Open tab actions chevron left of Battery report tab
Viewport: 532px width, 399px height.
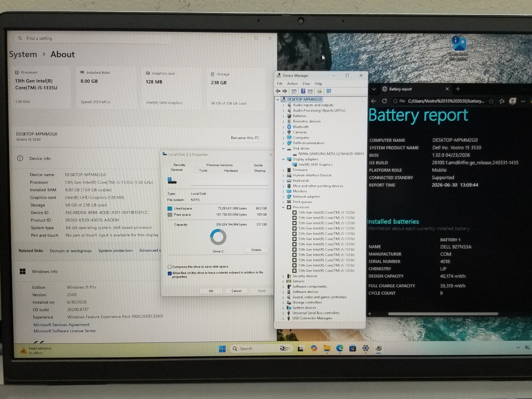pyautogui.click(x=374, y=89)
